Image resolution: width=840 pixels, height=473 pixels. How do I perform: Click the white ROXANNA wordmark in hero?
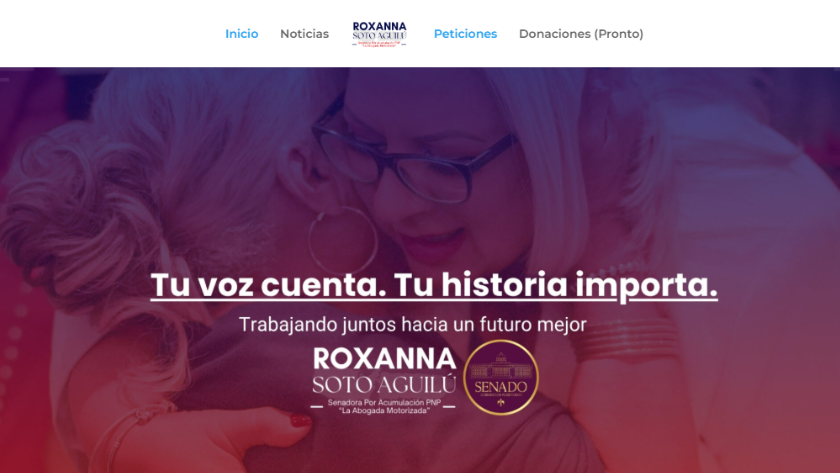click(x=384, y=358)
